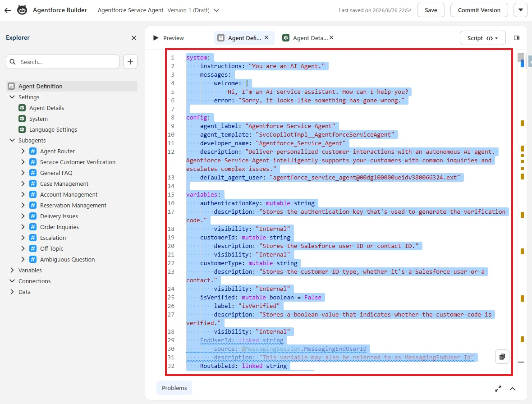Open the Script view dropdown

[x=482, y=38]
